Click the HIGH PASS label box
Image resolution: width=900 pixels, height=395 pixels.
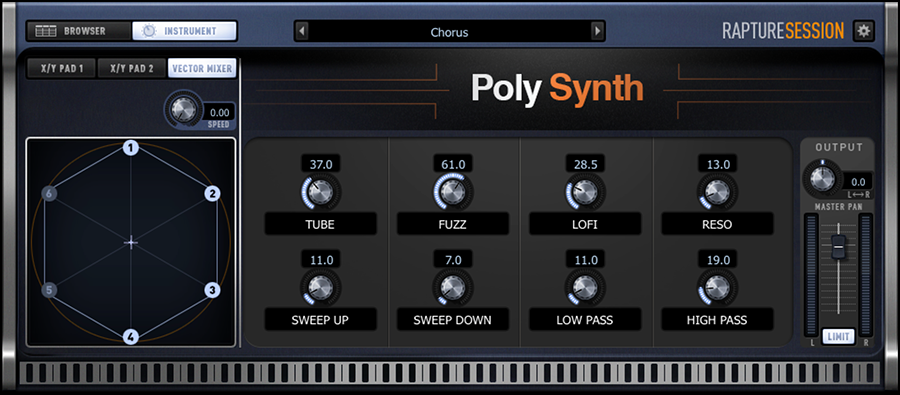click(x=717, y=320)
